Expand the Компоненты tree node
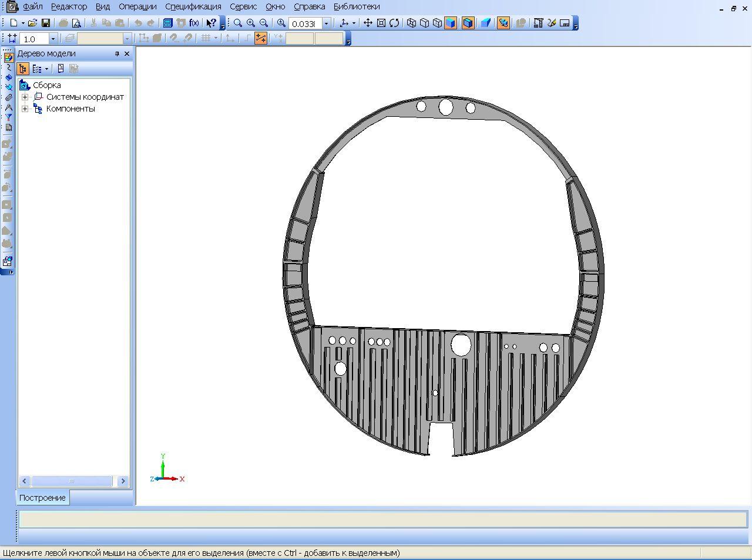 (x=25, y=109)
